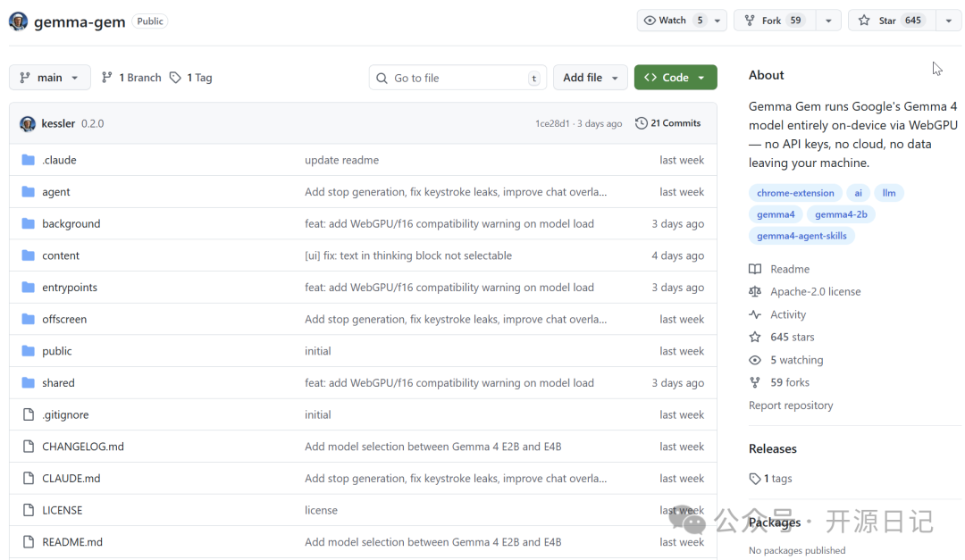Open the 'update readme' commit message
The height and width of the screenshot is (560, 965).
(x=341, y=160)
